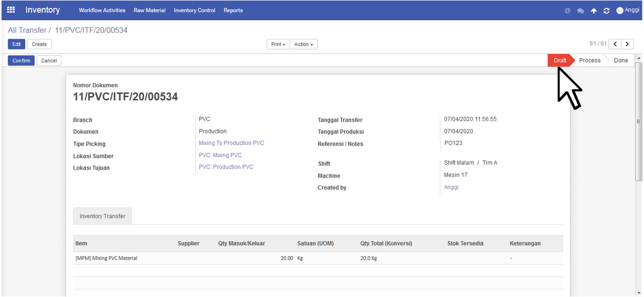Open the Raw Material menu

click(150, 10)
